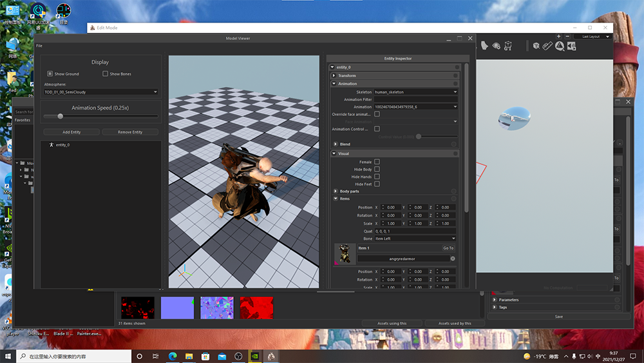Click the Save button in the right panel
The width and height of the screenshot is (644, 363).
pyautogui.click(x=559, y=317)
